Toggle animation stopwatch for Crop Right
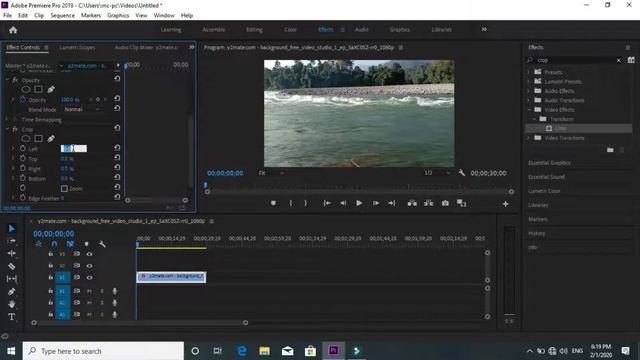Viewport: 640px width, 360px height. 23,168
